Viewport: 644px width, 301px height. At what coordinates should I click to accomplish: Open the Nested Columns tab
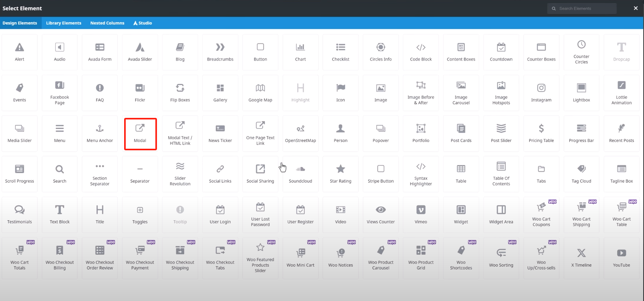coord(107,23)
